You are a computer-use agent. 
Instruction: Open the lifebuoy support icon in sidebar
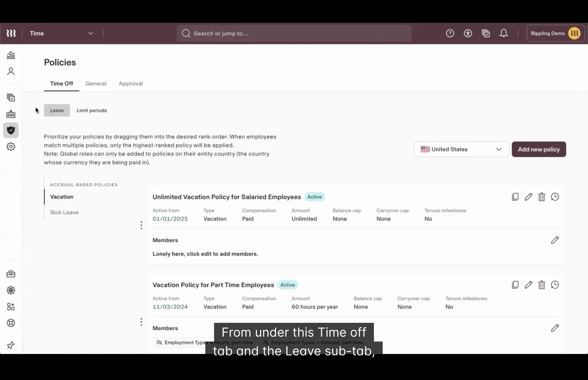pyautogui.click(x=11, y=323)
